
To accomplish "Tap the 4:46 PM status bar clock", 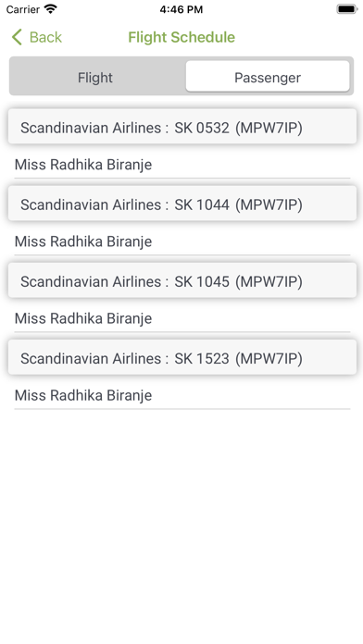I will click(181, 9).
